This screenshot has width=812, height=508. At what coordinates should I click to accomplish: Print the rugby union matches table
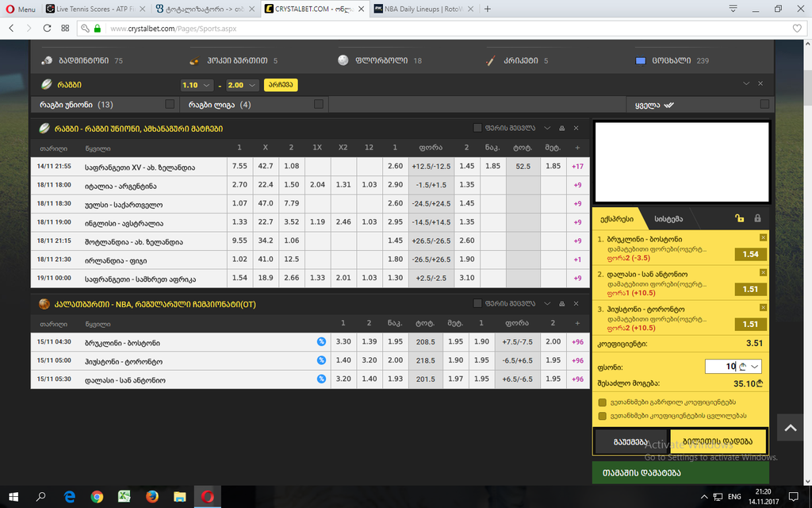(x=562, y=128)
